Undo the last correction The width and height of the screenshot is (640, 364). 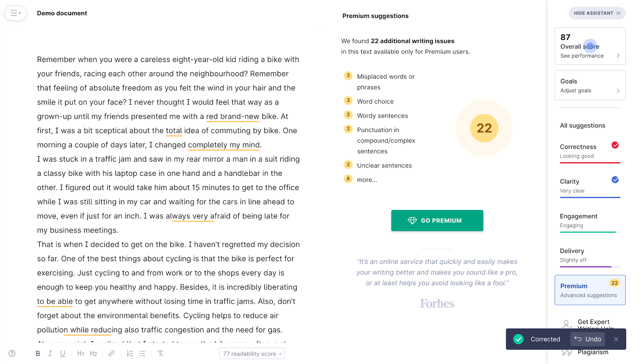pyautogui.click(x=587, y=339)
